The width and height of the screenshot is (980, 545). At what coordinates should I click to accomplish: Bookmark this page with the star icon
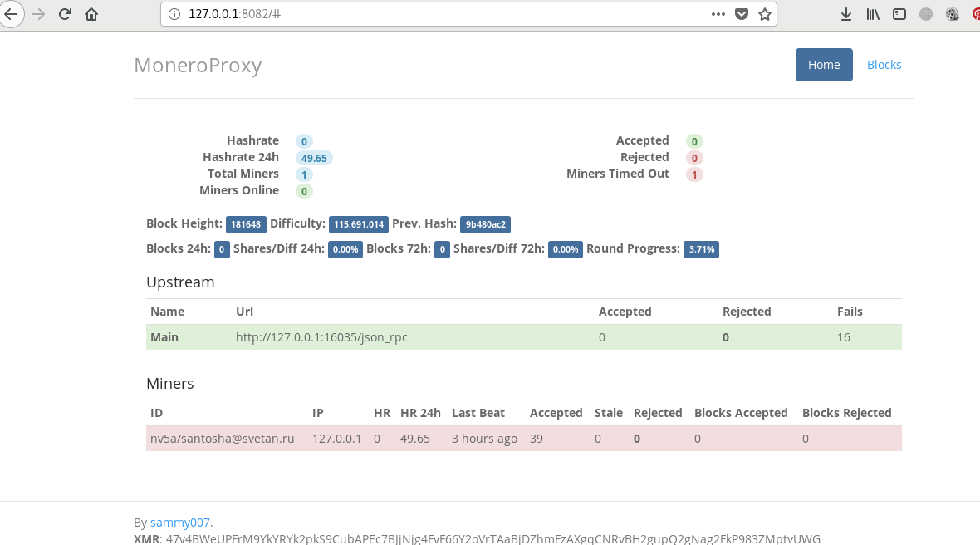coord(764,14)
